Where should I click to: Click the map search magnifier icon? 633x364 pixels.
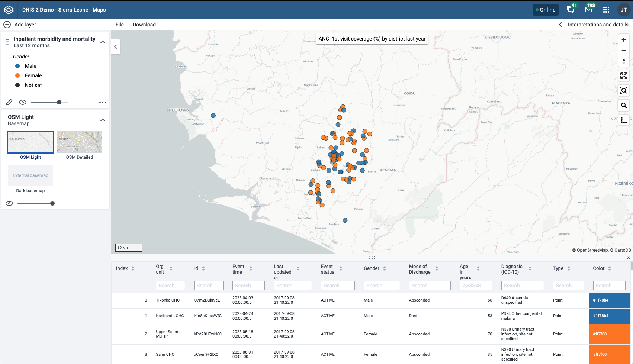[624, 105]
